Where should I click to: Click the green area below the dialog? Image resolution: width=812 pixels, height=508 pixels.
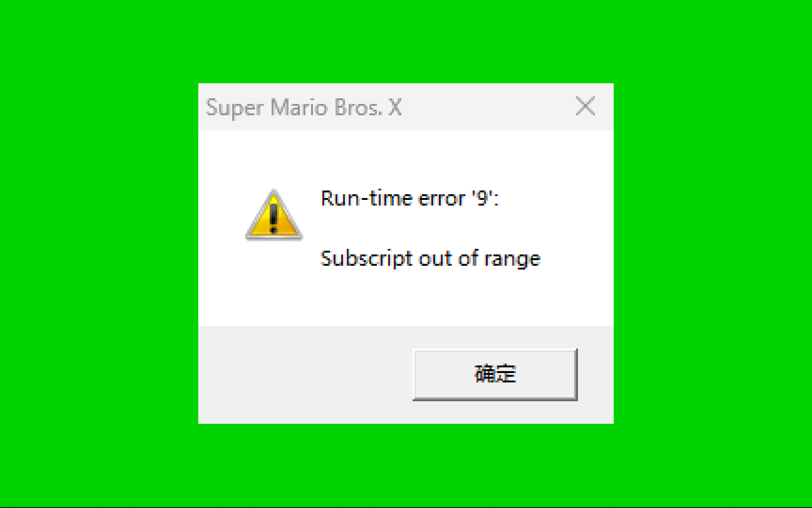coord(406,465)
